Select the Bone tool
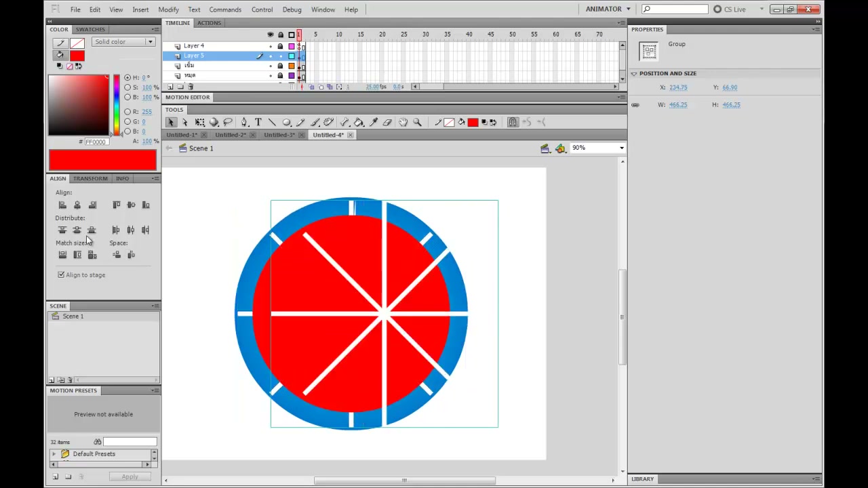This screenshot has height=488, width=868. pyautogui.click(x=344, y=122)
